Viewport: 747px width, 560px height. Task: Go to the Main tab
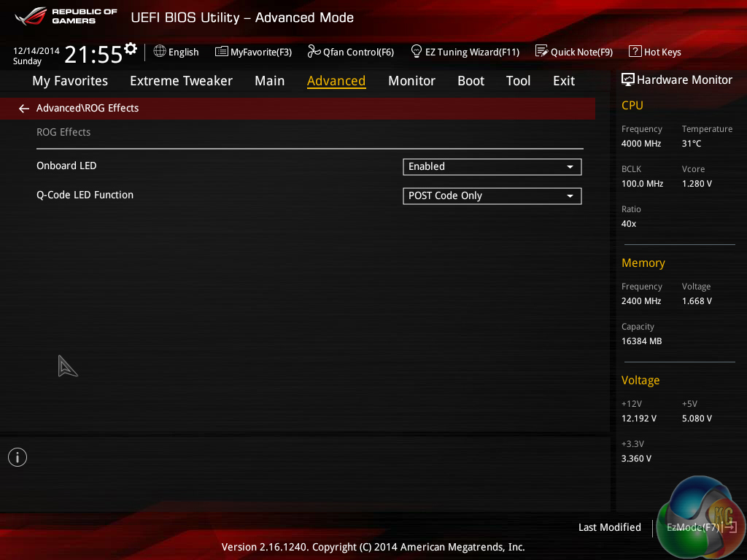pyautogui.click(x=270, y=81)
